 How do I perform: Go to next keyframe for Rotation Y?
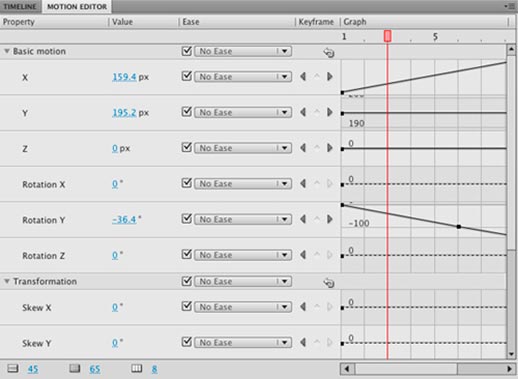pos(330,219)
